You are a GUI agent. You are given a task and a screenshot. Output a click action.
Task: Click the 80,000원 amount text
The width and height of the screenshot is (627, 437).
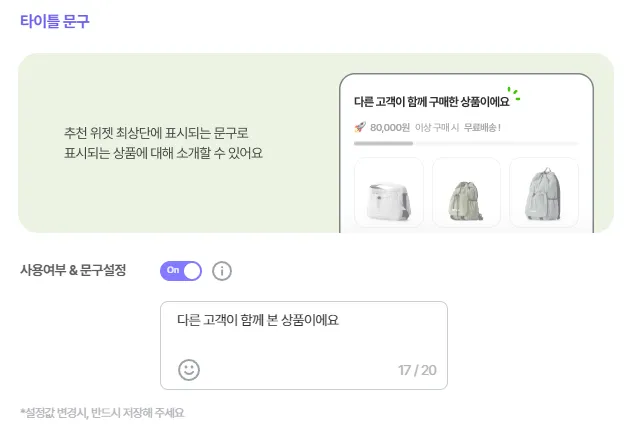390,127
